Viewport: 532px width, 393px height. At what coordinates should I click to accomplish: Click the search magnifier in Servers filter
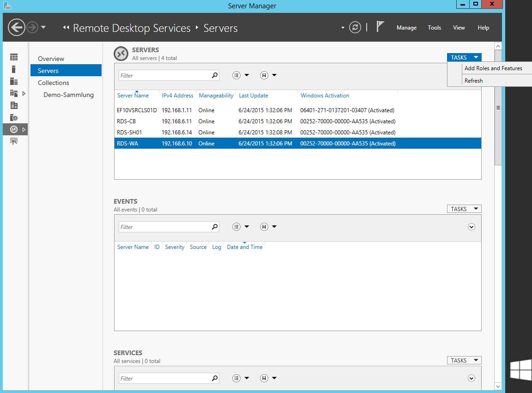click(x=215, y=75)
